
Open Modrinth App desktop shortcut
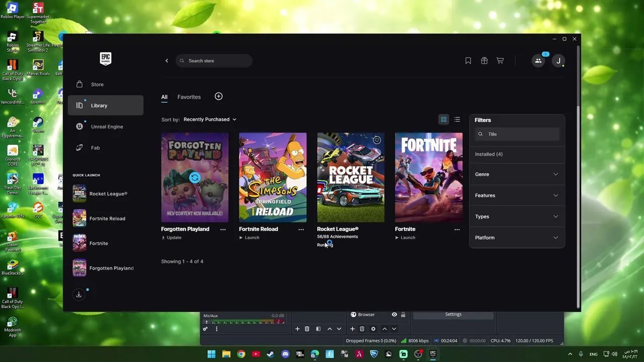coord(13,327)
